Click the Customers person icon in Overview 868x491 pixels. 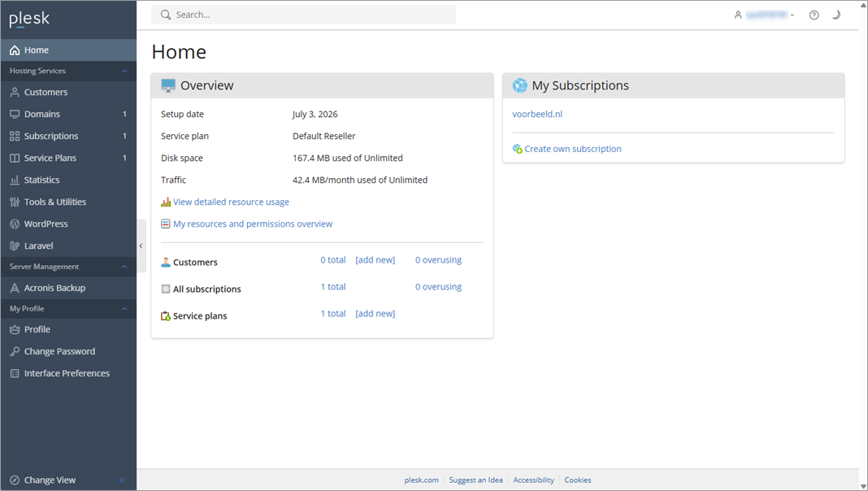click(x=166, y=263)
